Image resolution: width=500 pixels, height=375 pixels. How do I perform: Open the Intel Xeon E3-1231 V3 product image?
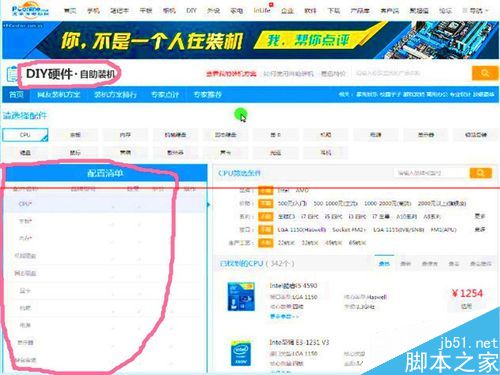241,353
